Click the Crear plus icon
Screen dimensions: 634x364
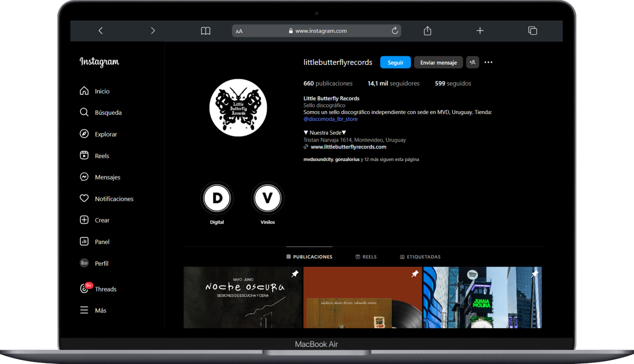pos(84,220)
